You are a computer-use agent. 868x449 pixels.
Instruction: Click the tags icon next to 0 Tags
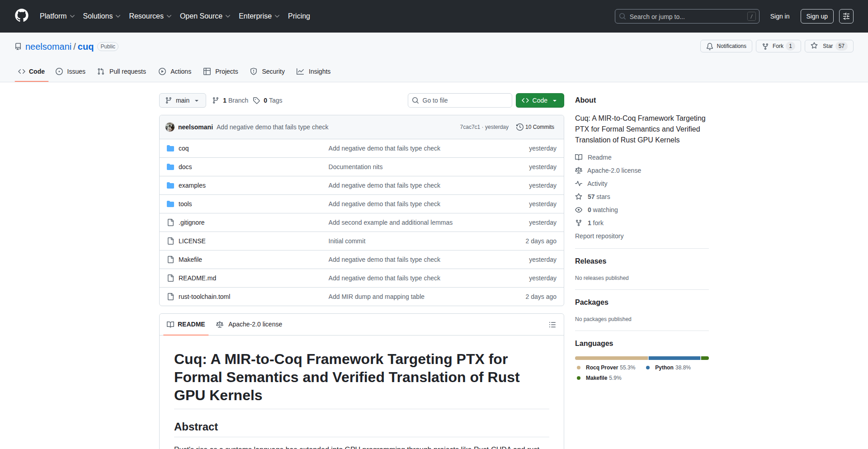[x=256, y=100]
